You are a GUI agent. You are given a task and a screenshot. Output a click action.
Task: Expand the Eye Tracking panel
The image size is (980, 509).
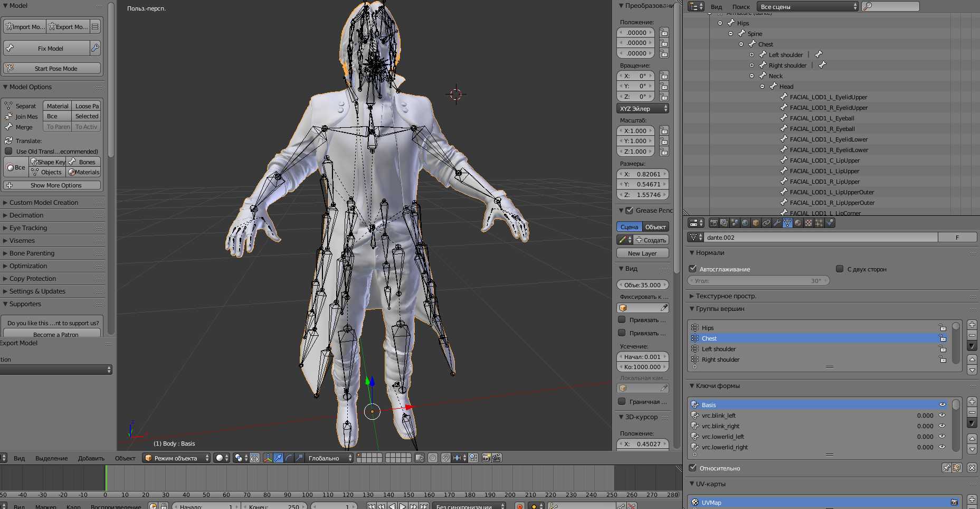tap(28, 228)
